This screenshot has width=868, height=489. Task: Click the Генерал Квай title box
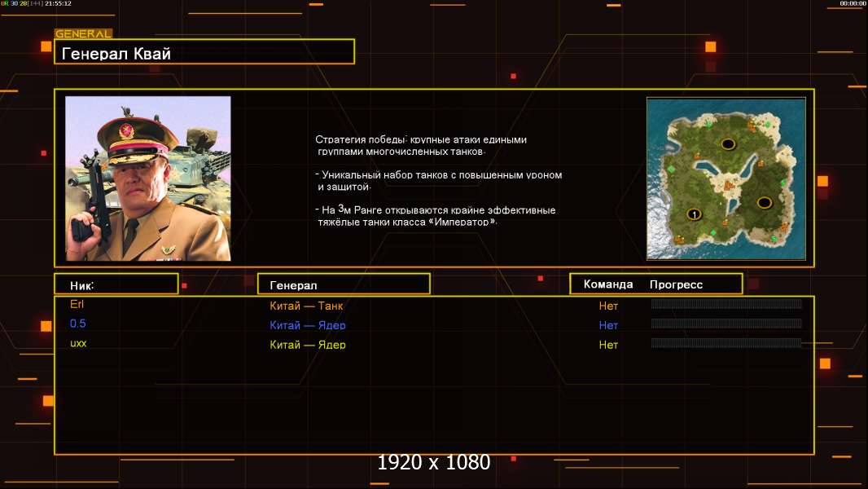pyautogui.click(x=204, y=52)
